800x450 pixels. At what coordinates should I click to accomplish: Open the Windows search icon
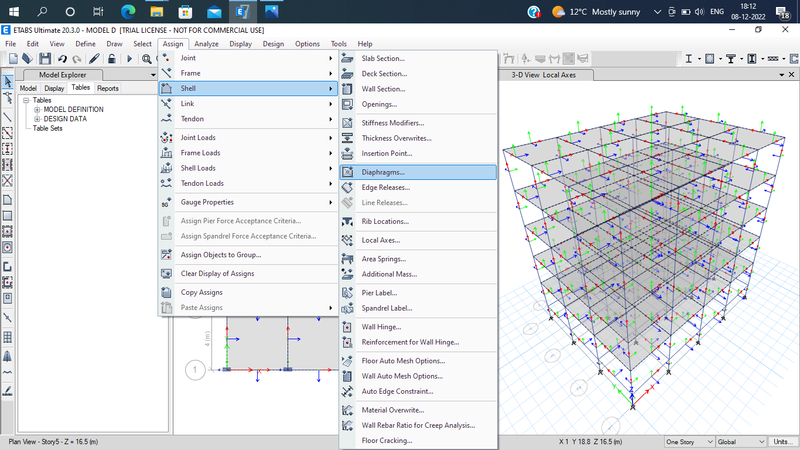[x=42, y=11]
